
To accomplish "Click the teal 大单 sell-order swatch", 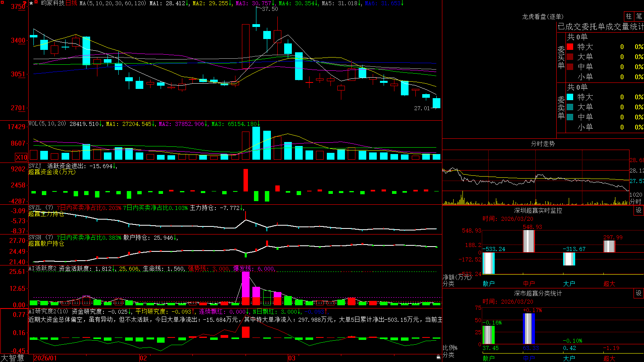I will pyautogui.click(x=570, y=107).
